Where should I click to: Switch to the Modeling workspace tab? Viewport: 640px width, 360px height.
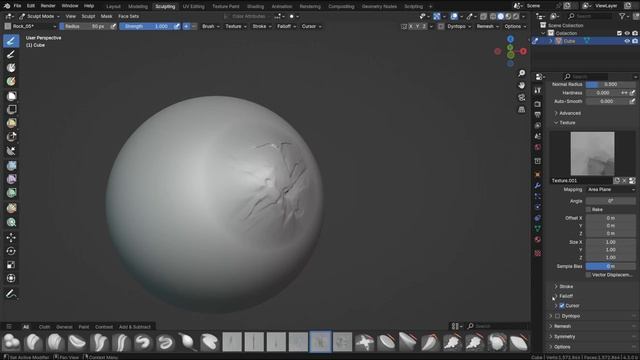coord(138,7)
